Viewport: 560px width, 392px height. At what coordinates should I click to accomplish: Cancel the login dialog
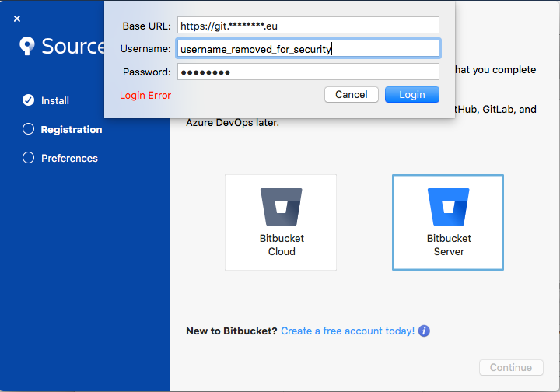pos(351,95)
